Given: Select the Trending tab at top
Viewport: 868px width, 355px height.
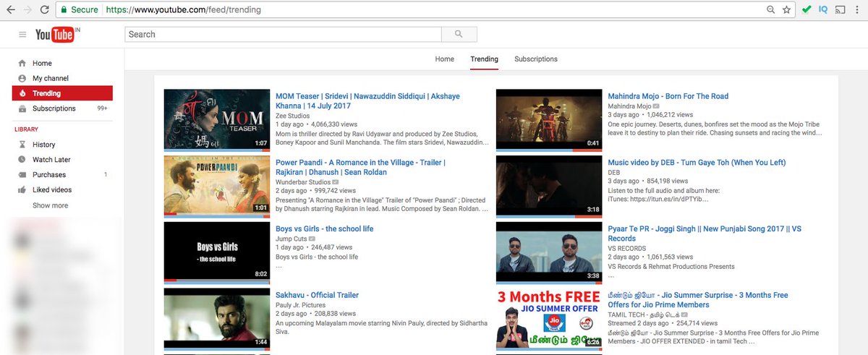Looking at the screenshot, I should pyautogui.click(x=484, y=59).
